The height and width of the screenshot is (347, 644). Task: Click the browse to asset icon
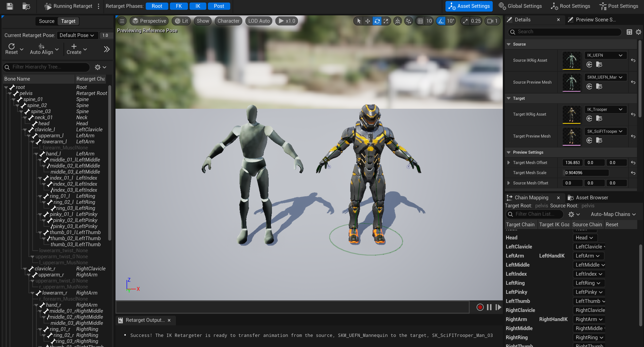[26, 6]
